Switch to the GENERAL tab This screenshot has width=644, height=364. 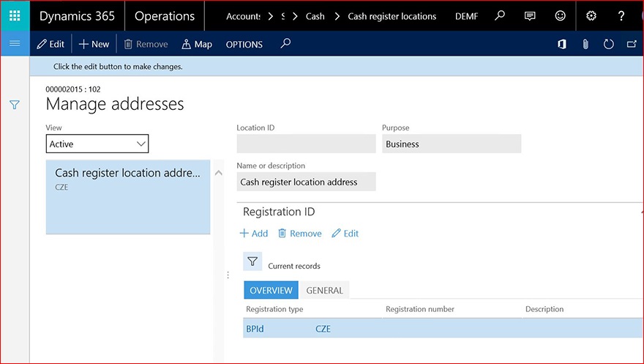324,290
